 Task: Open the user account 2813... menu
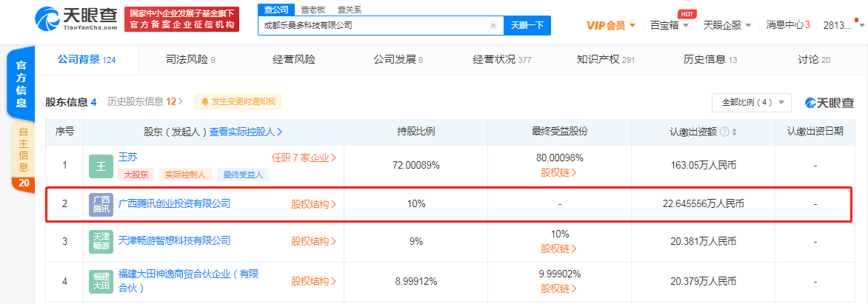click(x=843, y=25)
